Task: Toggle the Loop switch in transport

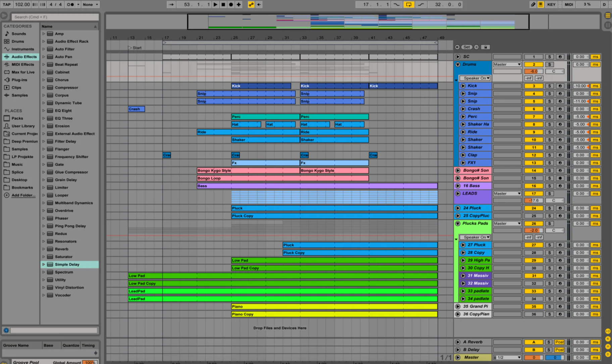Action: coord(408,5)
